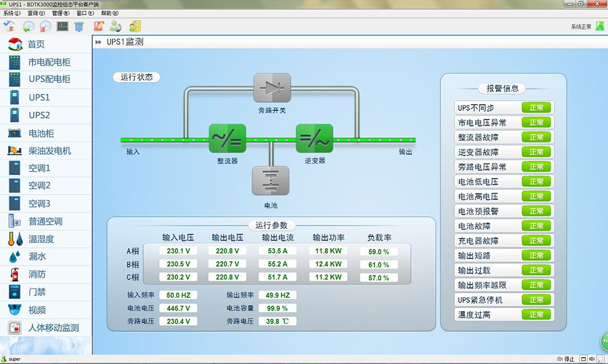The width and height of the screenshot is (608, 364).
Task: Open the 查询 menu
Action: click(36, 13)
